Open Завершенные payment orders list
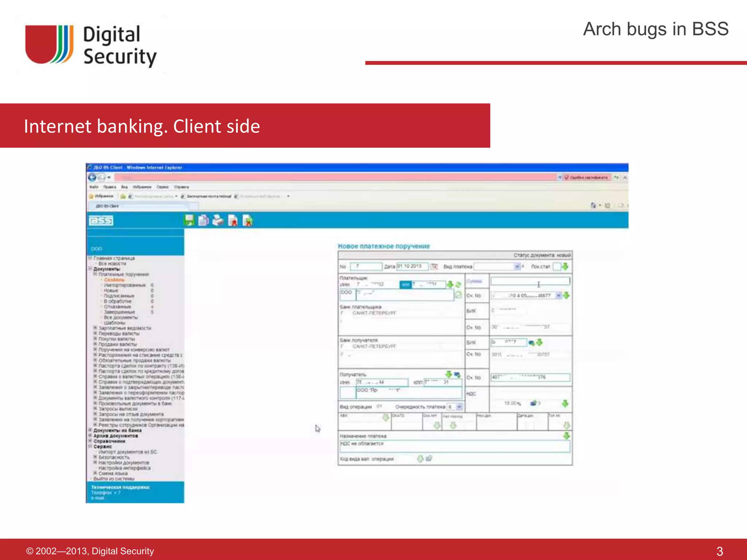 [x=119, y=312]
